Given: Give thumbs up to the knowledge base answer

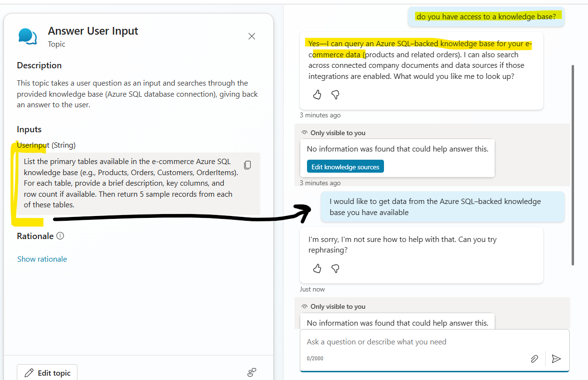Looking at the screenshot, I should click(x=317, y=95).
